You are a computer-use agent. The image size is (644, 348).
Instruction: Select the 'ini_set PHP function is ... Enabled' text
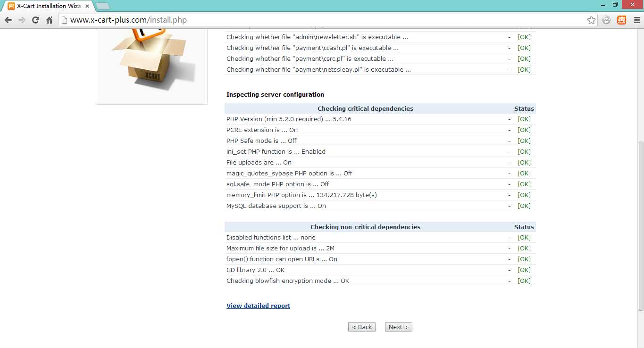276,152
